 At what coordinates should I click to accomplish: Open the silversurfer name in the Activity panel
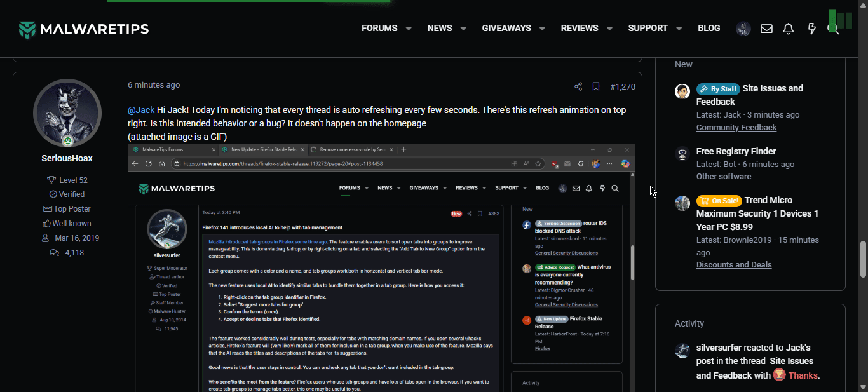[x=719, y=348]
